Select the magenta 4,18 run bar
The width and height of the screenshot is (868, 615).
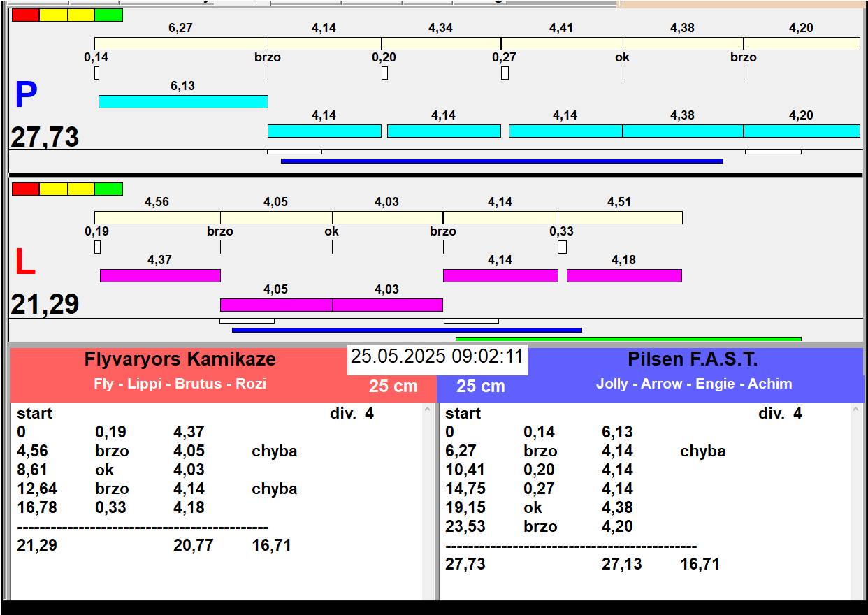tap(624, 275)
